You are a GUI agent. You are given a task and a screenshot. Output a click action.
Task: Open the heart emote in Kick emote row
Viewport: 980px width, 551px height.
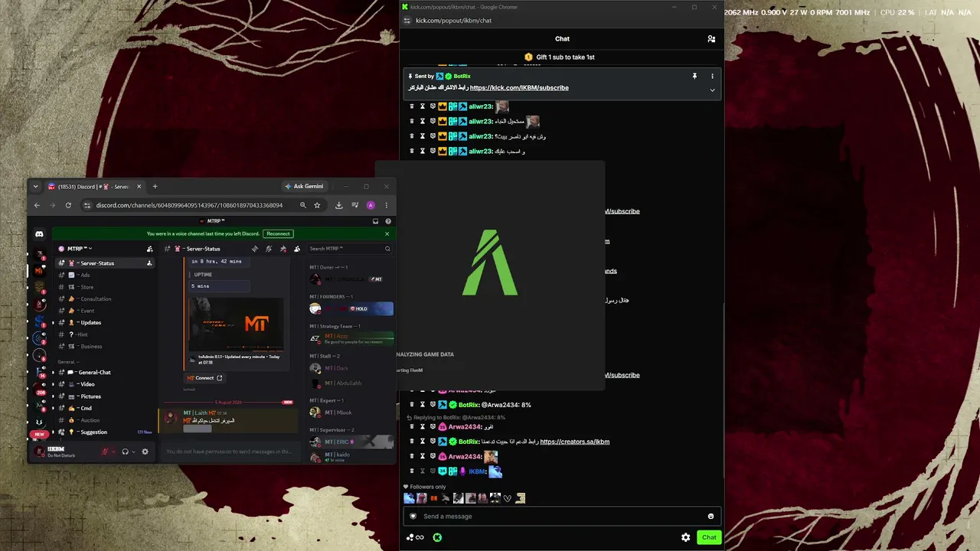(507, 499)
